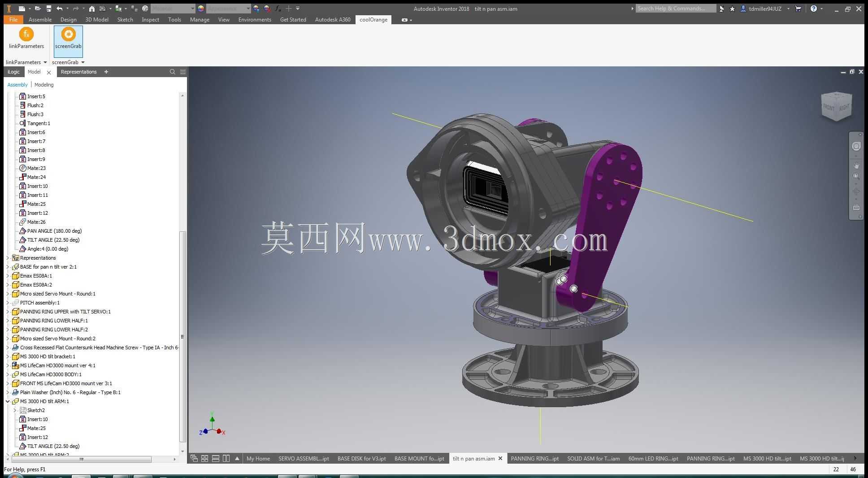Switch the browser to Modeling view

[44, 85]
